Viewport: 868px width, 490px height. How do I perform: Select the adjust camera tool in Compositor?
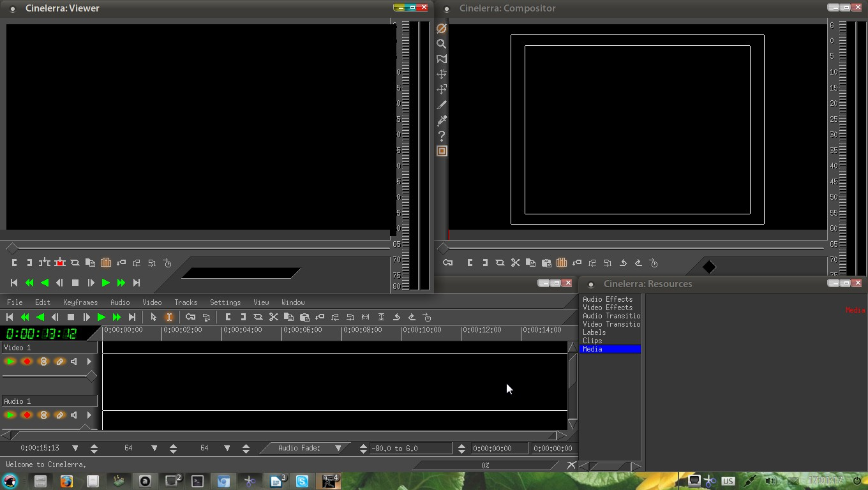pos(442,75)
